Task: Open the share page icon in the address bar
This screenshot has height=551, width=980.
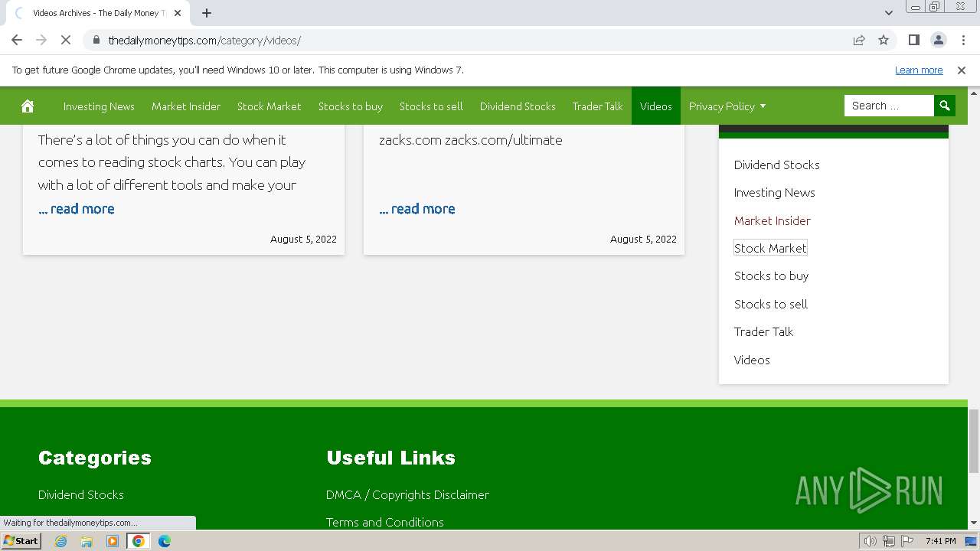Action: coord(859,40)
